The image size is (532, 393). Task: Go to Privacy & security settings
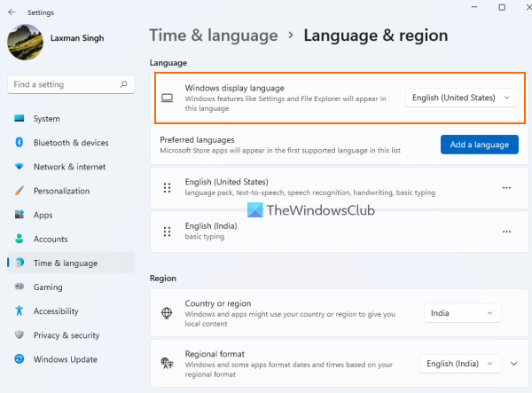(66, 335)
